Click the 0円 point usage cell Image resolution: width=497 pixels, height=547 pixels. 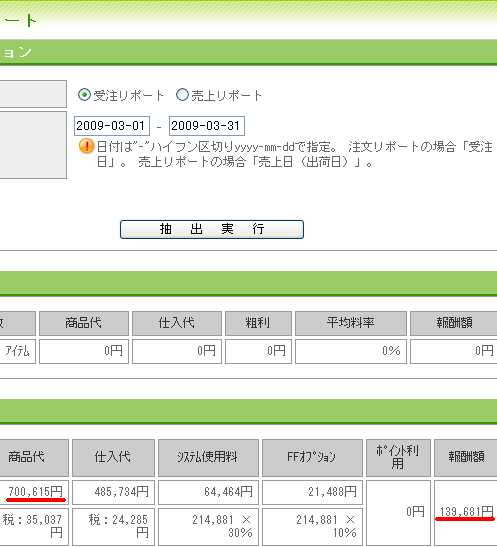tap(398, 512)
